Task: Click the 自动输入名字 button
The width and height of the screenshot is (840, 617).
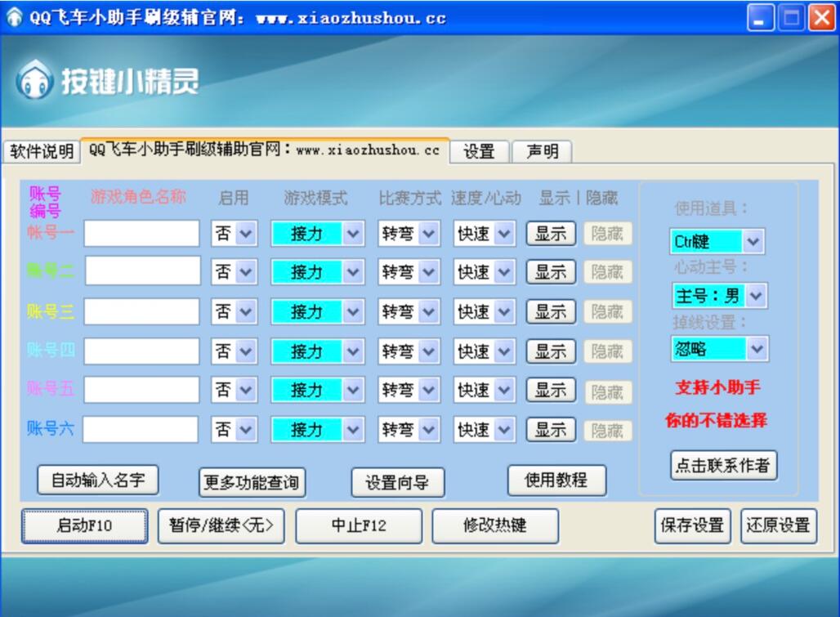Action: coord(98,480)
